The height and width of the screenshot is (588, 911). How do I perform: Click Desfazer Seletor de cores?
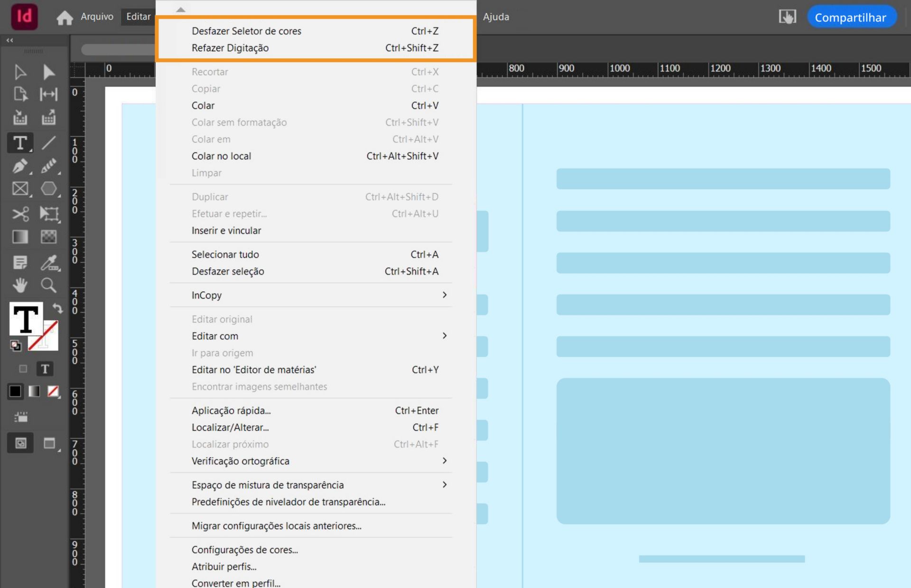[x=246, y=31]
